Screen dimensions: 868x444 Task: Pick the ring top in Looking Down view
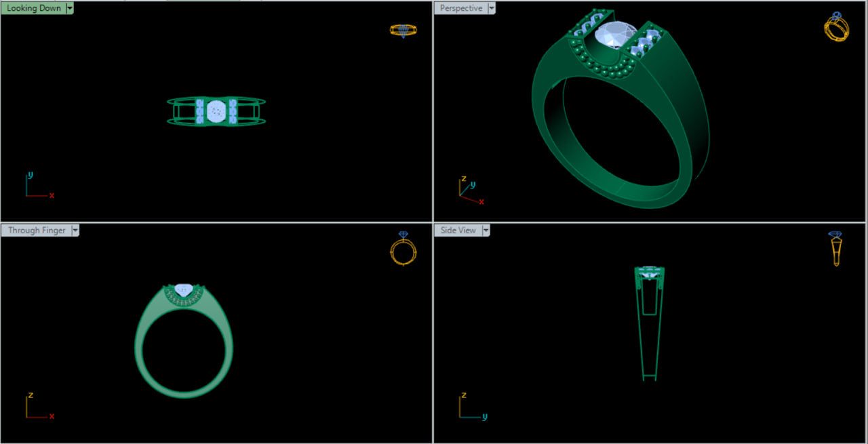216,110
